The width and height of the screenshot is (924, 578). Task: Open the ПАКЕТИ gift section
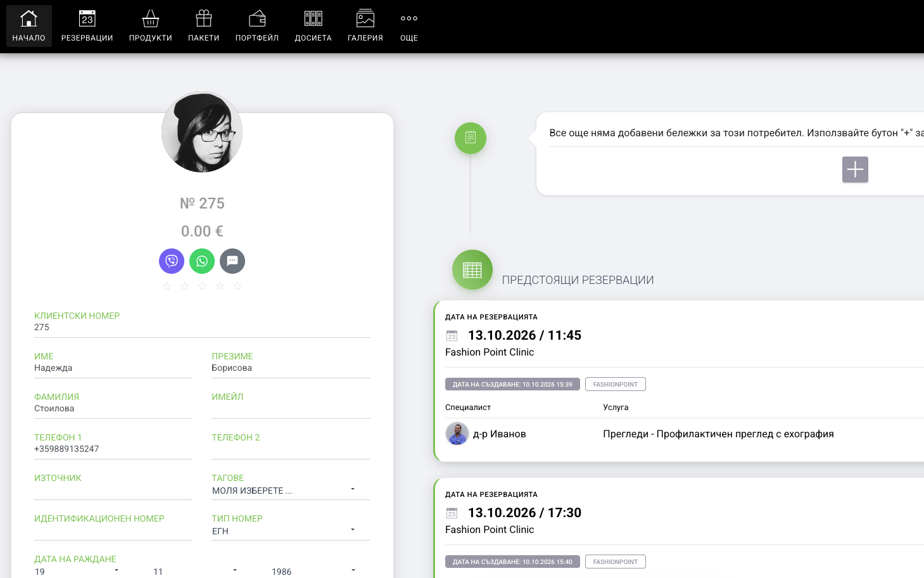coord(204,26)
